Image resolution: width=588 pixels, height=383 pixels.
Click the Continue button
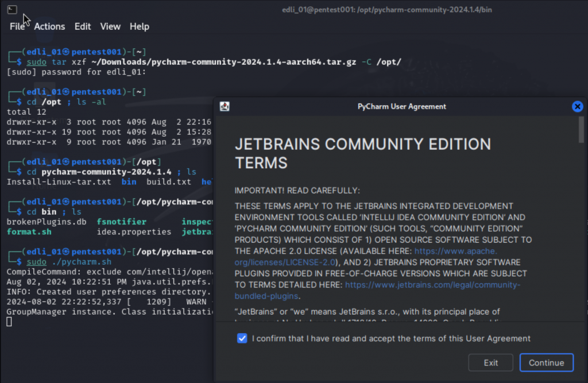(x=547, y=363)
